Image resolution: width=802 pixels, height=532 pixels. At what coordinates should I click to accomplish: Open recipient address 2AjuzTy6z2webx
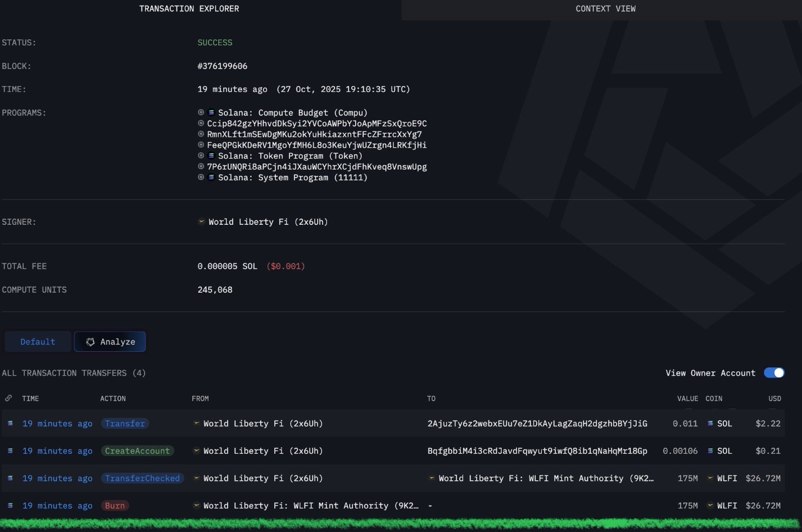point(537,424)
